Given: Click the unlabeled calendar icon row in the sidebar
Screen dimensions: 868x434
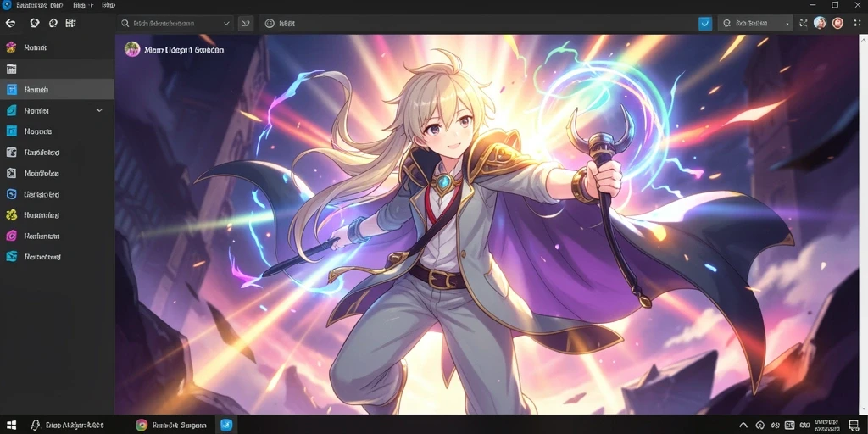Looking at the screenshot, I should pyautogui.click(x=57, y=69).
